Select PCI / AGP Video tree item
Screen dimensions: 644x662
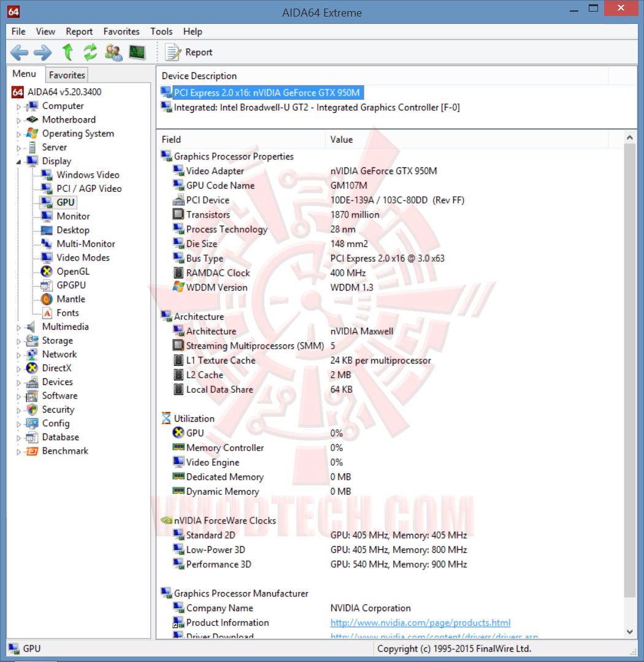[x=89, y=189]
